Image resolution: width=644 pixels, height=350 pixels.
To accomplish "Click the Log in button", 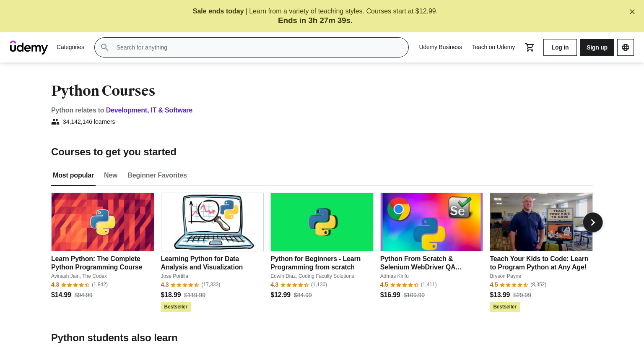I will pyautogui.click(x=560, y=47).
